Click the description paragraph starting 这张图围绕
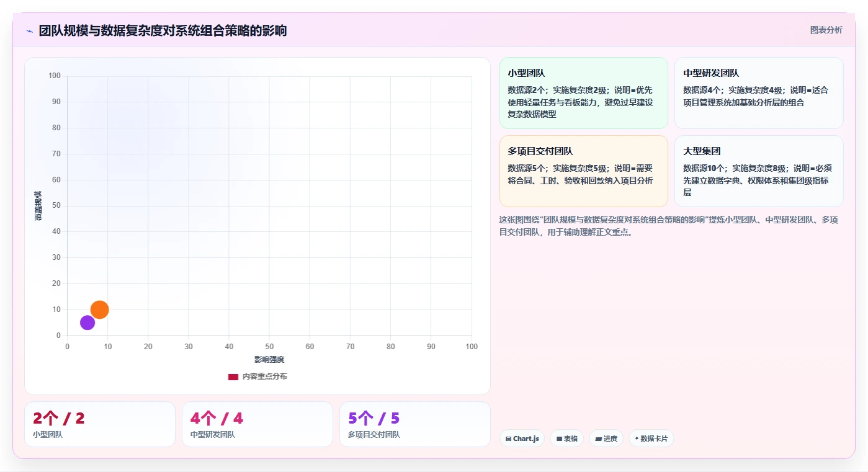This screenshot has width=868, height=472. [669, 226]
